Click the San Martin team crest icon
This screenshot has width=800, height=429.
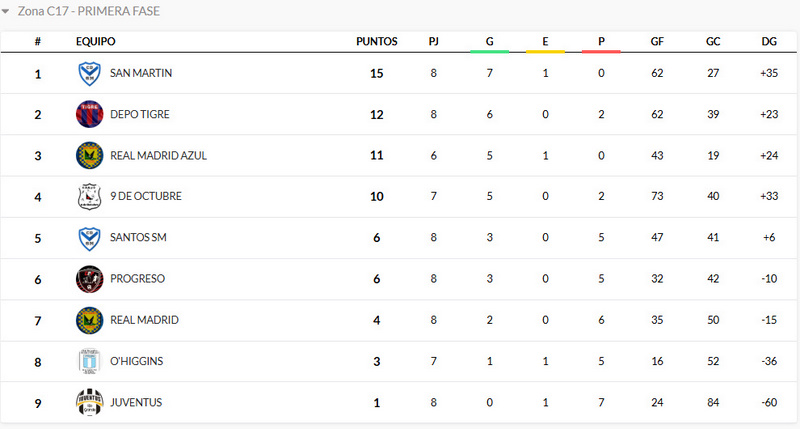(x=90, y=73)
